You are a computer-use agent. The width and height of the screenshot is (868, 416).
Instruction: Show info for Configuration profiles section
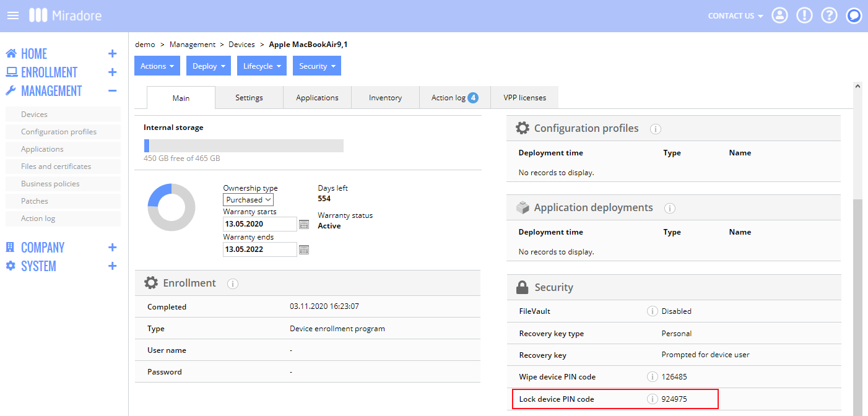pyautogui.click(x=656, y=129)
